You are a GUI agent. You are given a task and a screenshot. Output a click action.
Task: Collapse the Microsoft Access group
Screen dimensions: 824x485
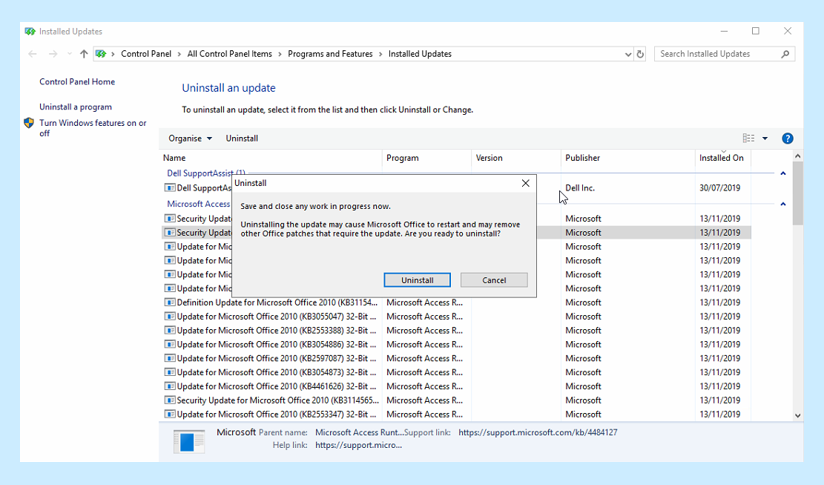[783, 204]
